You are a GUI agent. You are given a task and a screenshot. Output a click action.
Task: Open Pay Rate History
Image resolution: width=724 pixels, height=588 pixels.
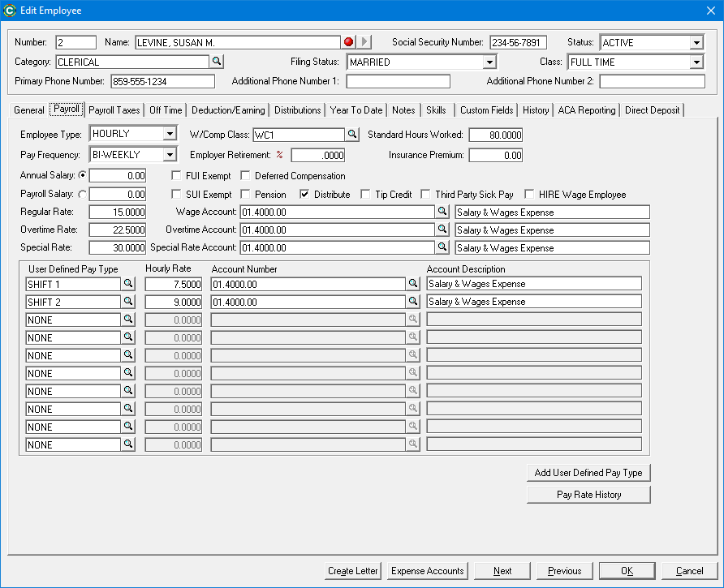coord(588,494)
